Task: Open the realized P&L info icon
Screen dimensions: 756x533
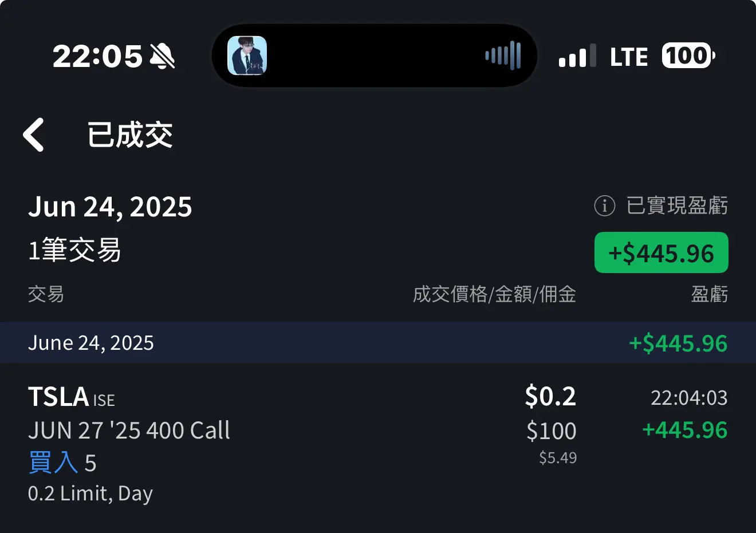Action: coord(604,206)
